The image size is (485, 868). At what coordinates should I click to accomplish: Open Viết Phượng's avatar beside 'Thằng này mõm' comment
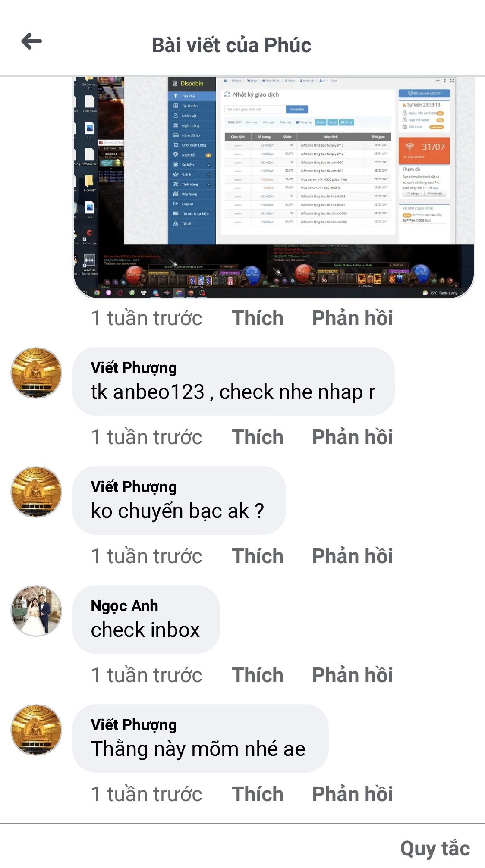[36, 730]
